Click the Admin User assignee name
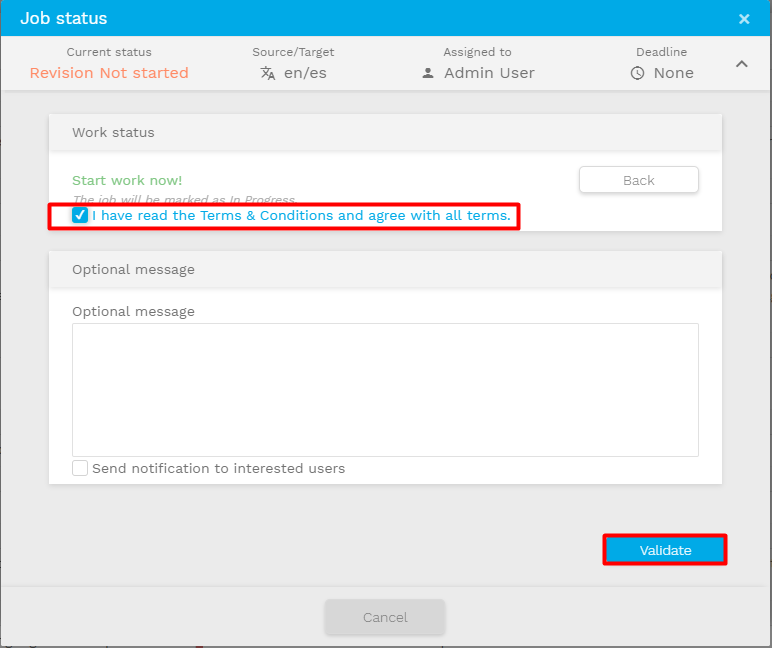This screenshot has width=772, height=648. 489,73
